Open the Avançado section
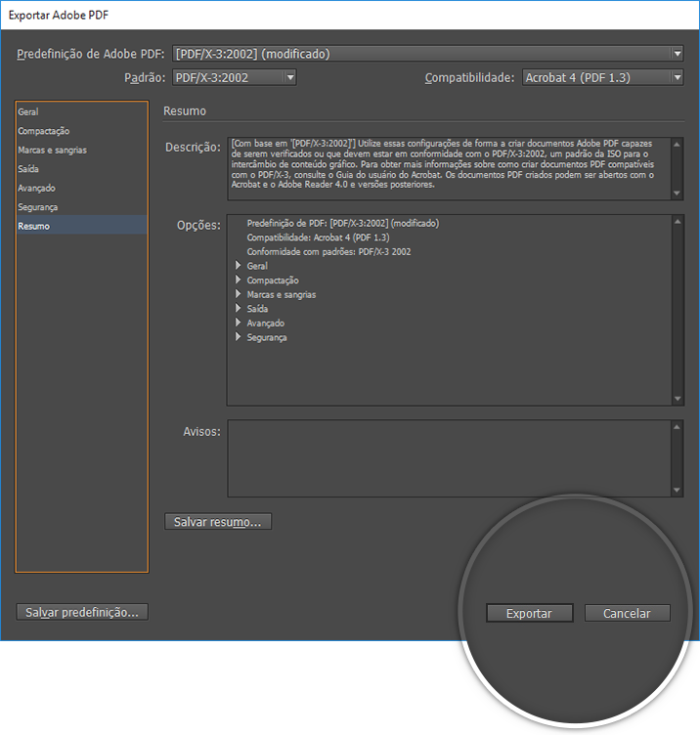This screenshot has height=735, width=700. (37, 188)
